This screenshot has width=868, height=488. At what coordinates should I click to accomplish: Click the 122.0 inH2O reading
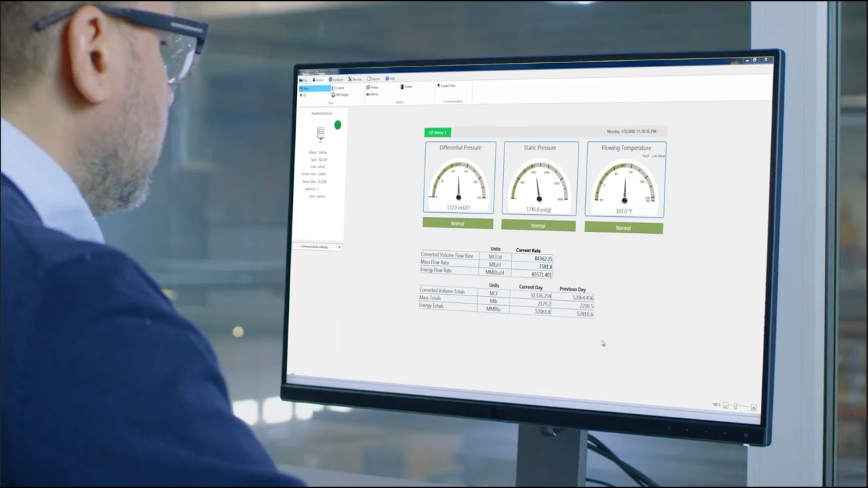tap(459, 207)
